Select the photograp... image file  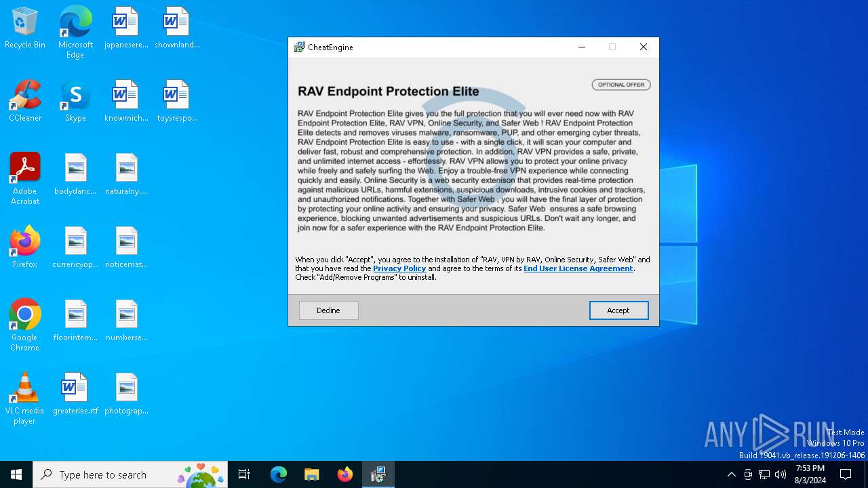point(126,394)
